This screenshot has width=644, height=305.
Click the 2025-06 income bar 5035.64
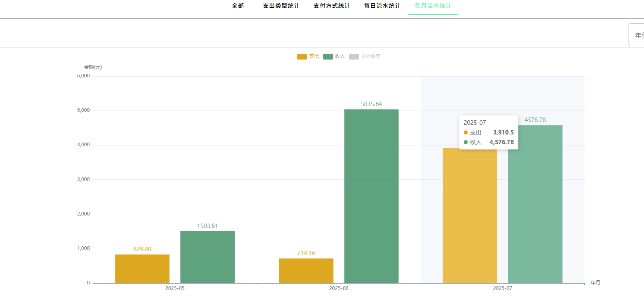371,196
